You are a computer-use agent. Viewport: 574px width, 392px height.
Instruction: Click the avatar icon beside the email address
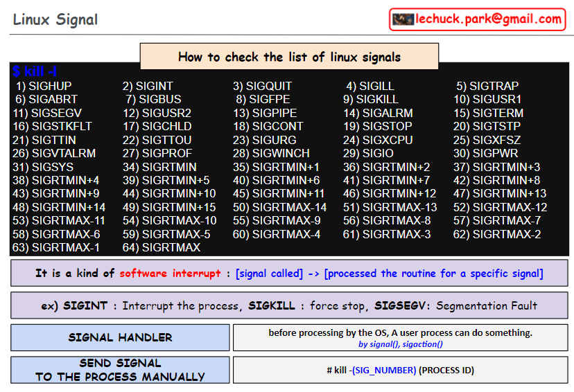pos(403,19)
